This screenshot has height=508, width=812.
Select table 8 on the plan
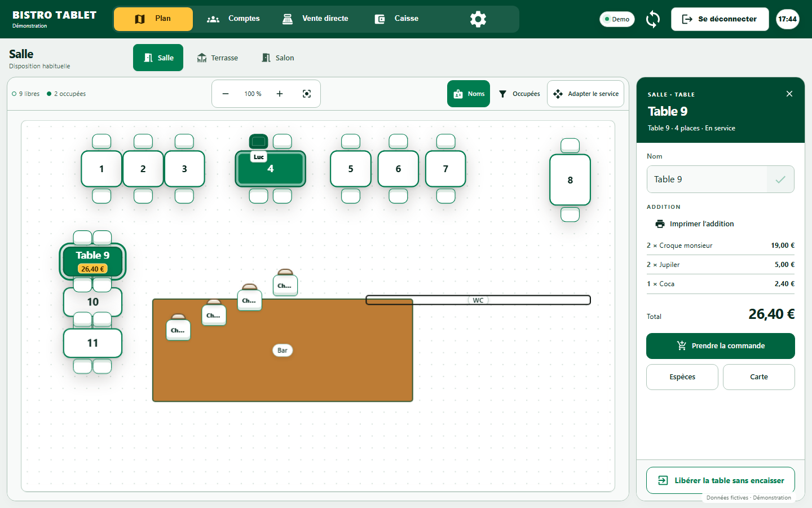[570, 180]
